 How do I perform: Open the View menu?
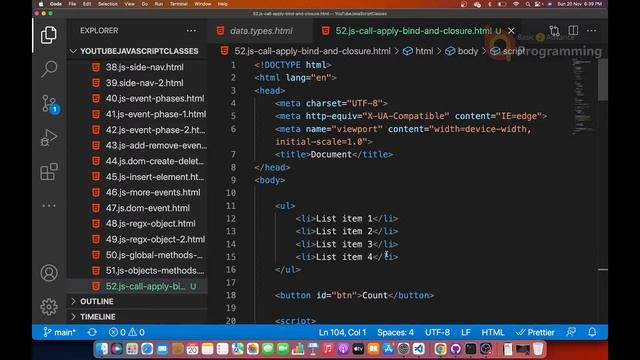[x=129, y=4]
